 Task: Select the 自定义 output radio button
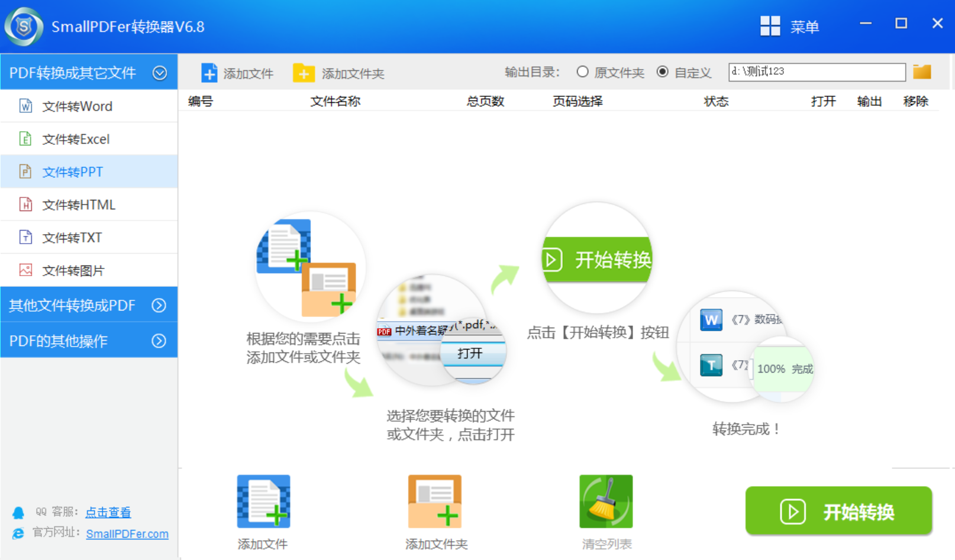[663, 72]
